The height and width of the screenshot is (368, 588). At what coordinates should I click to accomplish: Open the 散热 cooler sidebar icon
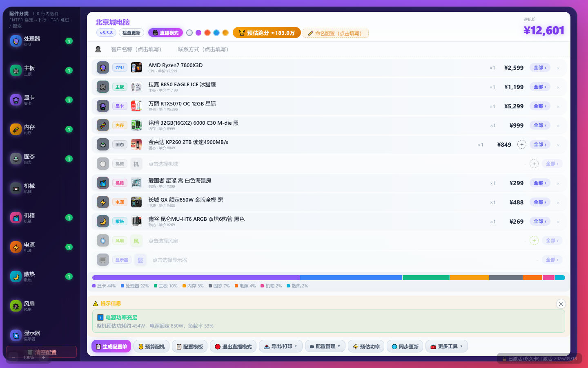coord(16,276)
